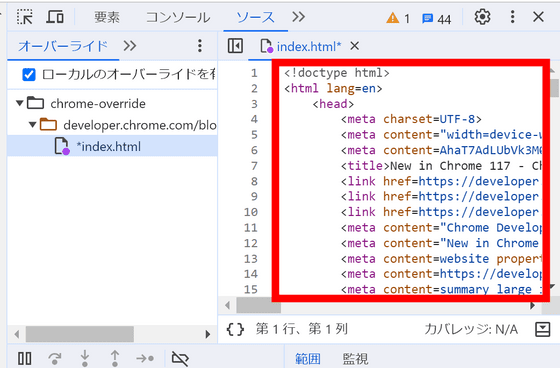The width and height of the screenshot is (560, 368).
Task: Uncheck ローカルのオーバーライド enable checkbox
Action: click(29, 75)
